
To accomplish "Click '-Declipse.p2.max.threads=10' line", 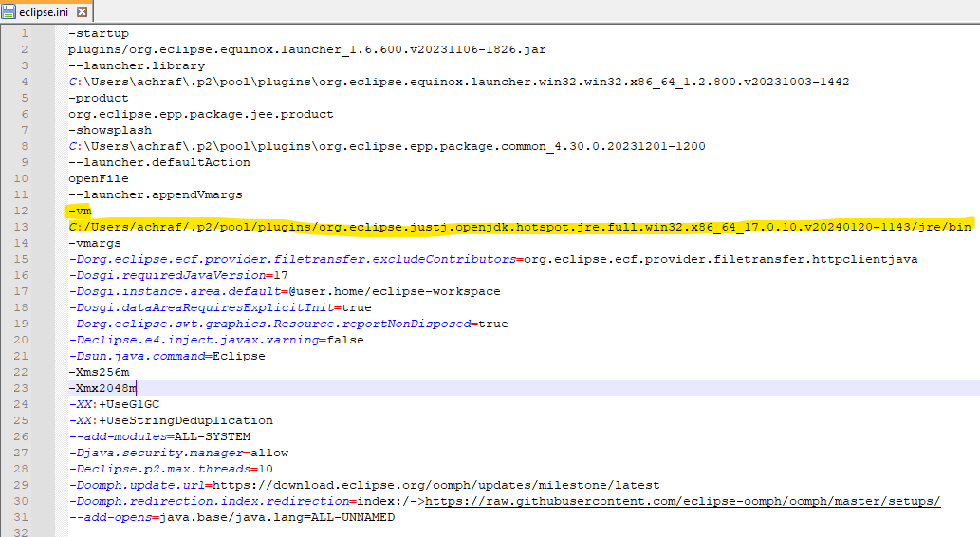I will [x=171, y=469].
